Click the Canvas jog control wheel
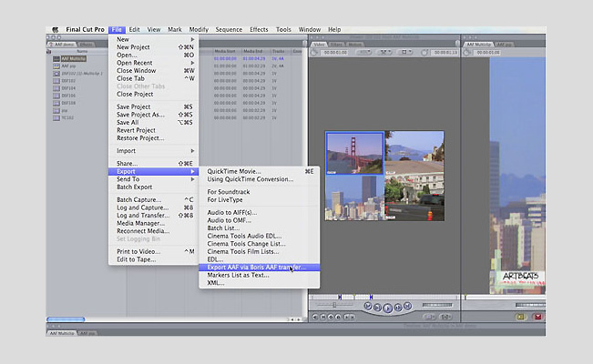Screen dimensions: 593x364 pyautogui.click(x=530, y=305)
